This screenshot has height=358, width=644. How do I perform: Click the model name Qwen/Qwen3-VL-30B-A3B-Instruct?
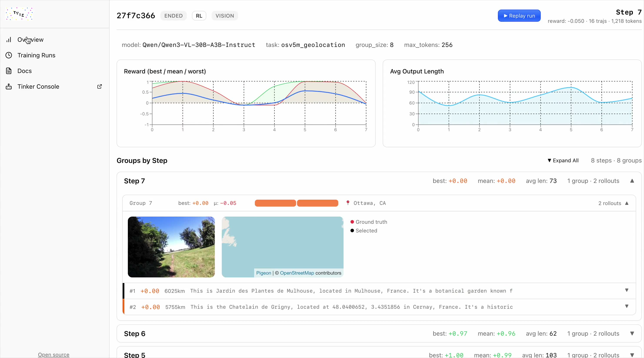coord(199,45)
